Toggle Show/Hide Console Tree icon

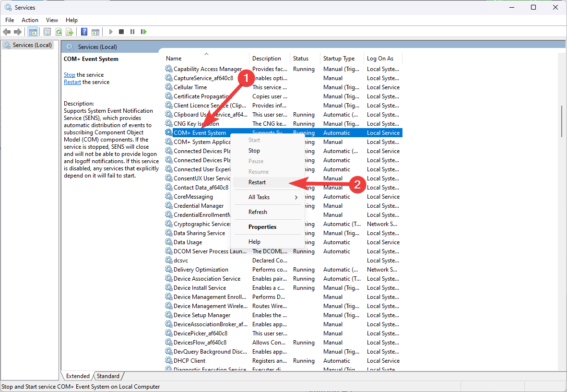pyautogui.click(x=33, y=32)
